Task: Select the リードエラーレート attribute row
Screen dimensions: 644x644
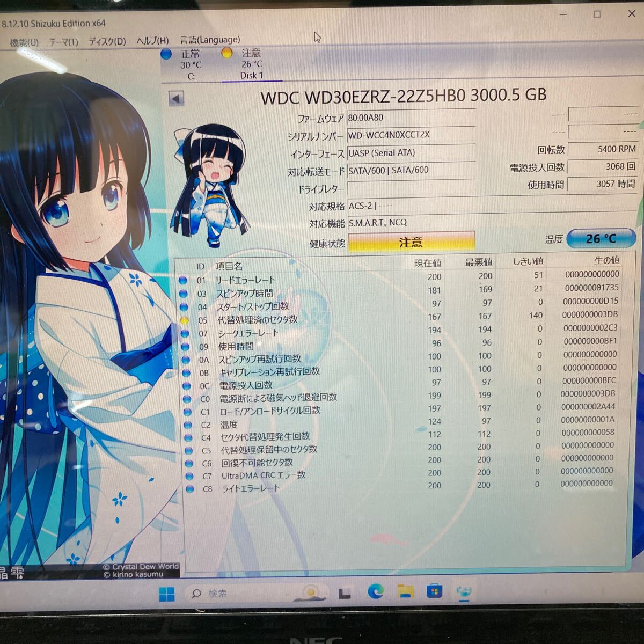Action: (x=400, y=277)
